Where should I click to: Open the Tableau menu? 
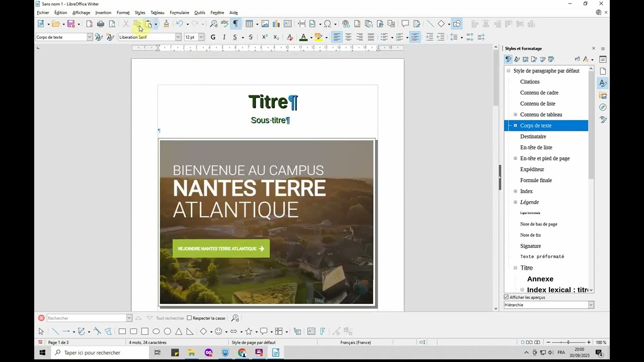[x=157, y=13]
